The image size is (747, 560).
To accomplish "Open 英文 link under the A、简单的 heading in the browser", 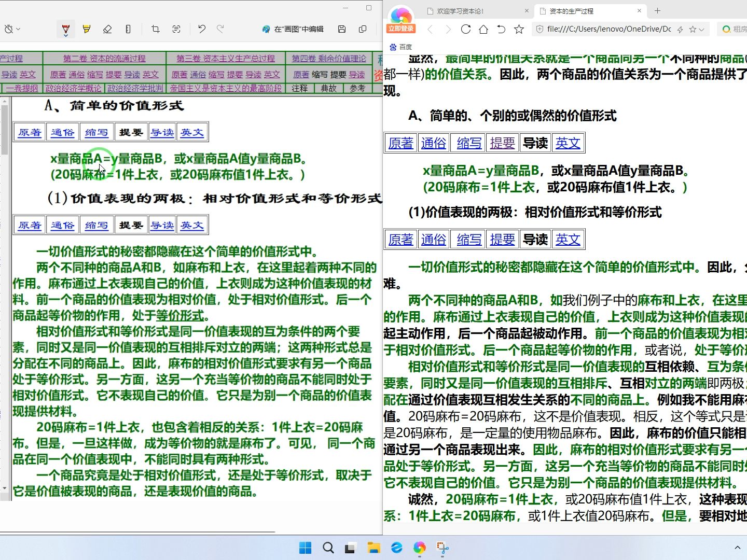I will coord(568,143).
